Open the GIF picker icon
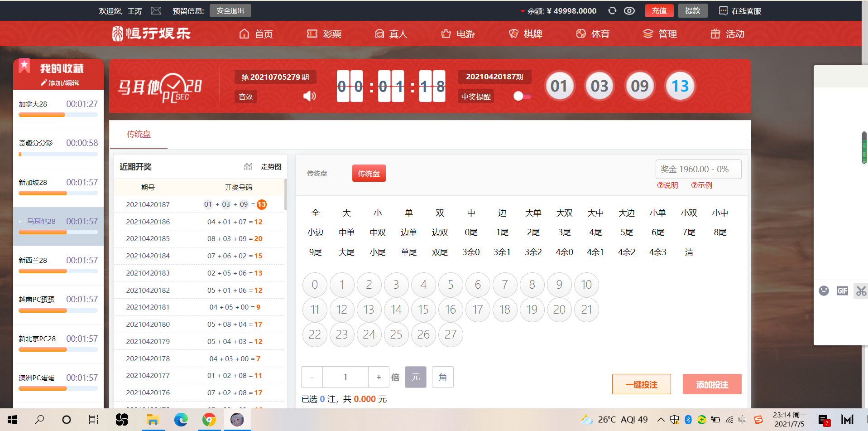 click(x=842, y=291)
